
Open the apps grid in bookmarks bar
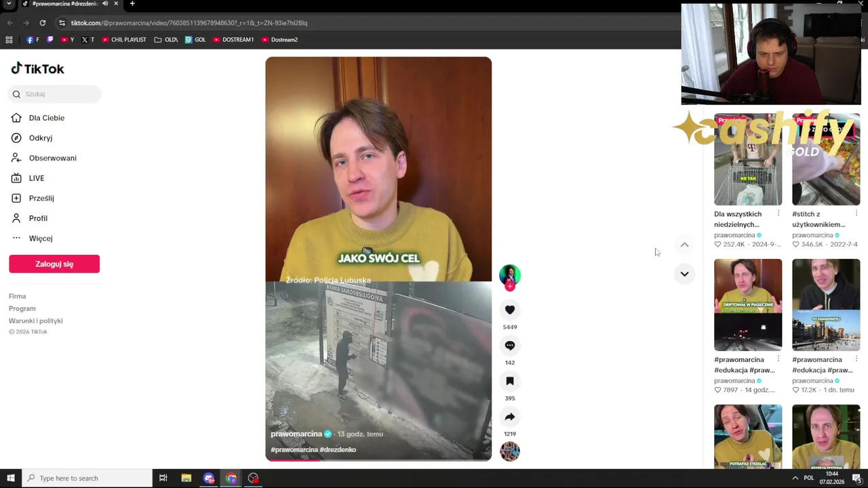coord(9,40)
